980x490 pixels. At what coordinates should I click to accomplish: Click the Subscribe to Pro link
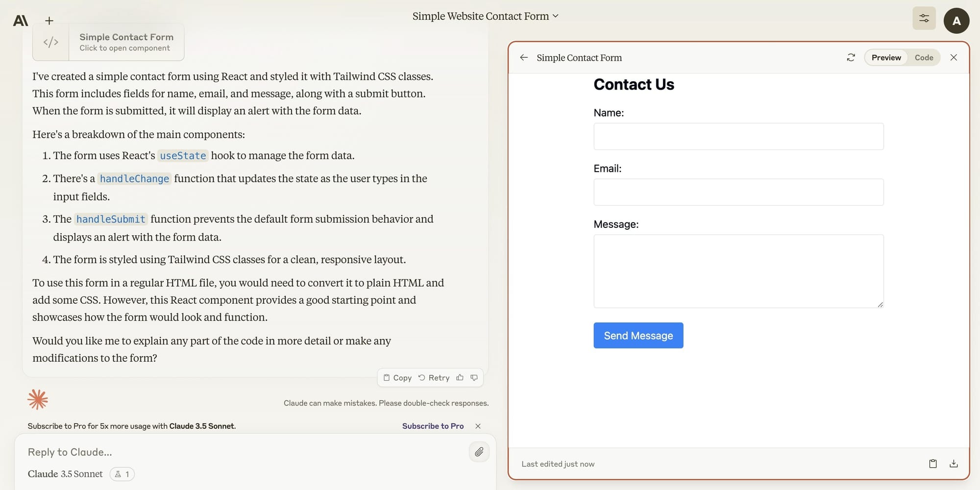tap(433, 426)
